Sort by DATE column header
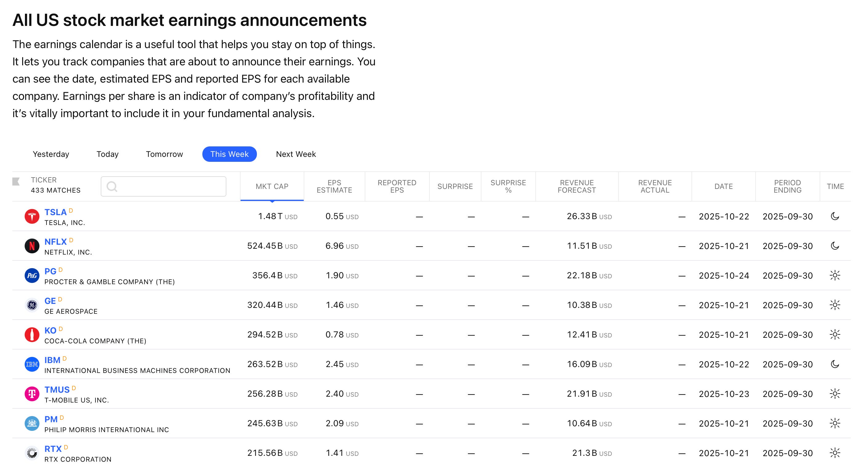 [x=723, y=186]
